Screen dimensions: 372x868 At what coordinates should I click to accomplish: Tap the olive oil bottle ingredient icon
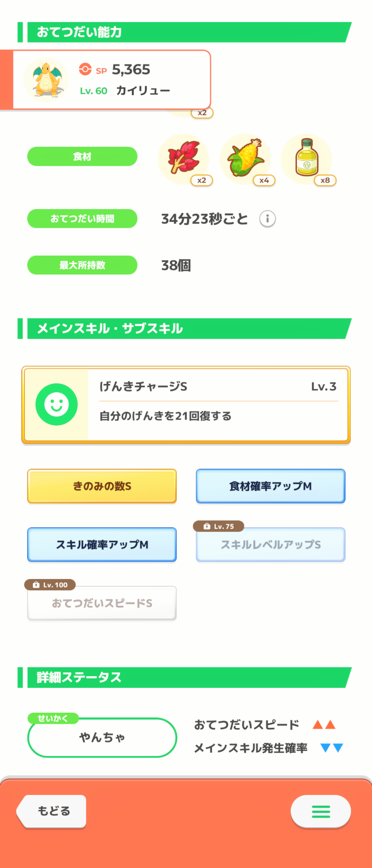click(x=306, y=159)
